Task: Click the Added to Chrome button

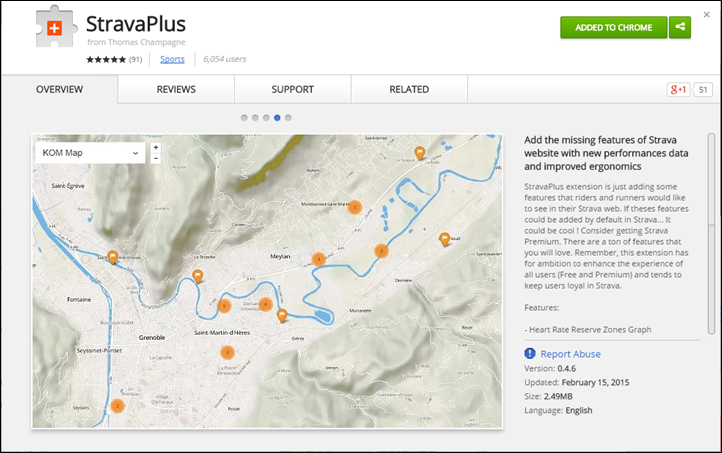Action: click(613, 28)
